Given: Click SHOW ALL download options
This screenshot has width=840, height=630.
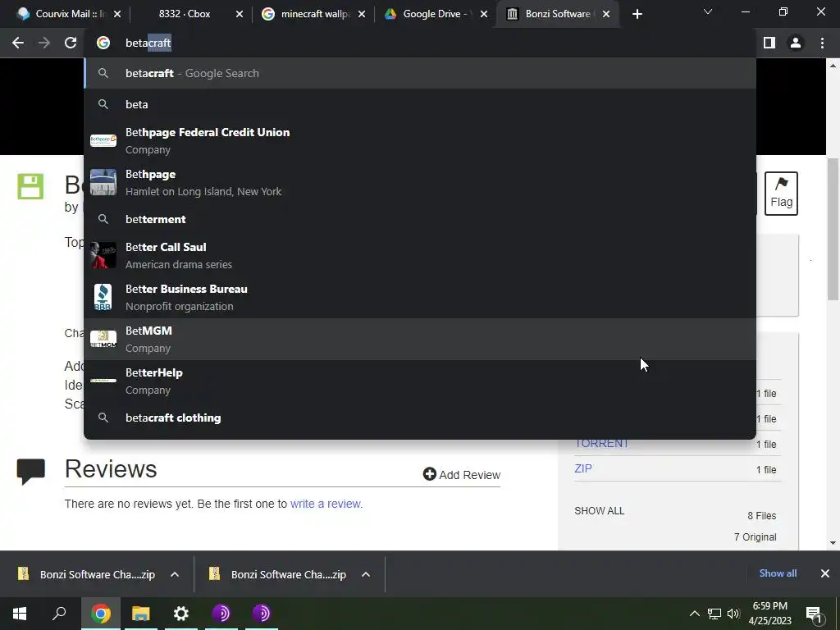Looking at the screenshot, I should (x=600, y=510).
